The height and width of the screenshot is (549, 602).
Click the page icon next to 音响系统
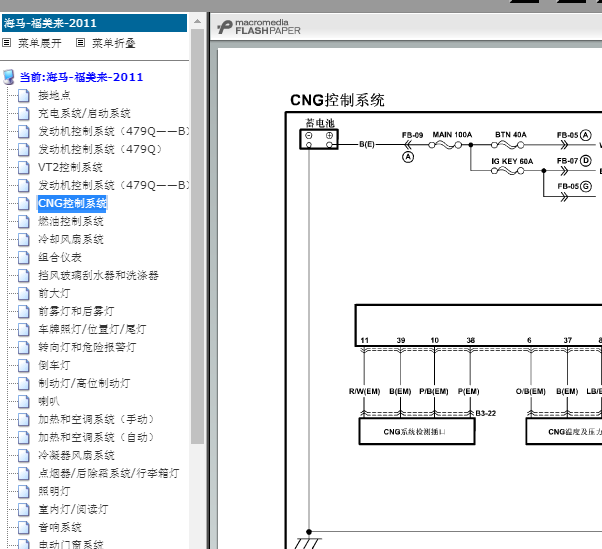pos(23,528)
